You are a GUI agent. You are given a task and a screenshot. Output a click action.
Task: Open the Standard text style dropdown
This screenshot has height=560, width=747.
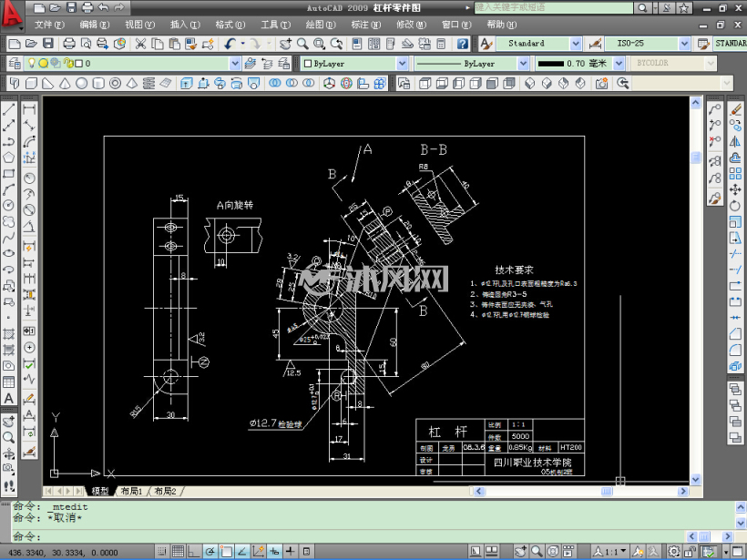pyautogui.click(x=576, y=44)
